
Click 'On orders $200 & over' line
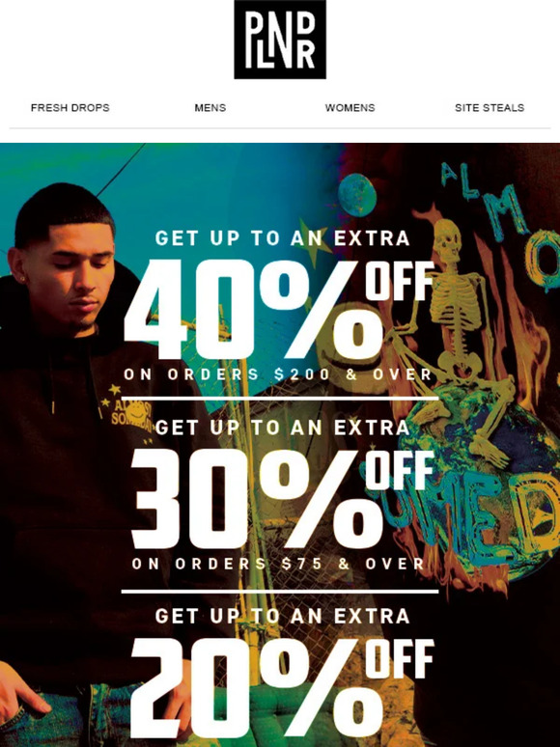(278, 374)
